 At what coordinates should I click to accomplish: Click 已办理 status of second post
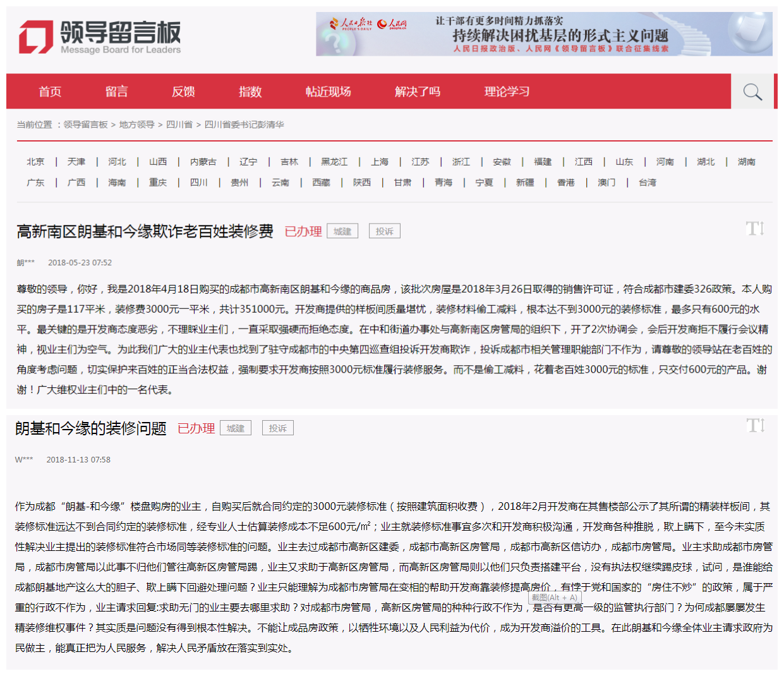click(x=196, y=429)
